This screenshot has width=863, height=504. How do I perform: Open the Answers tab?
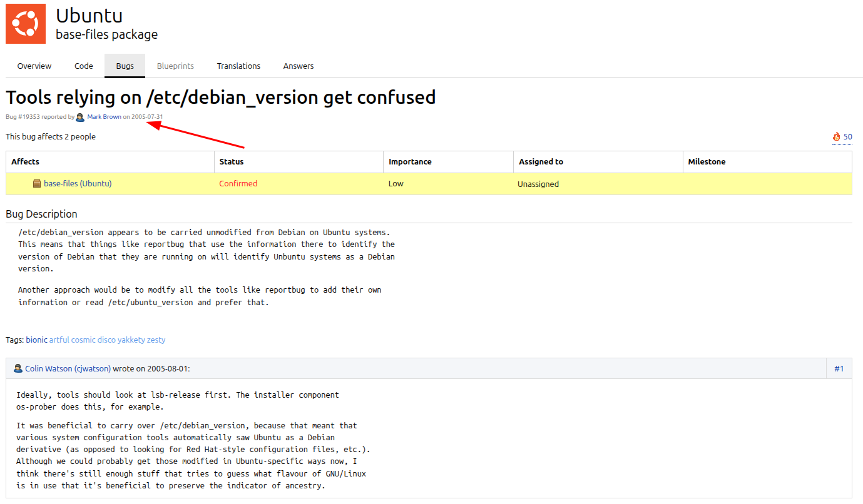point(299,66)
